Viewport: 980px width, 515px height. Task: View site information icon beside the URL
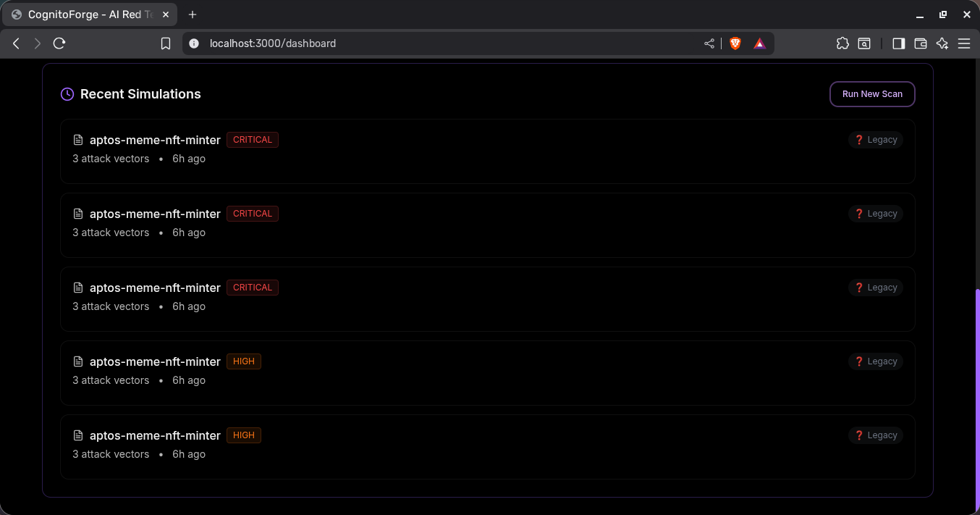[x=193, y=43]
